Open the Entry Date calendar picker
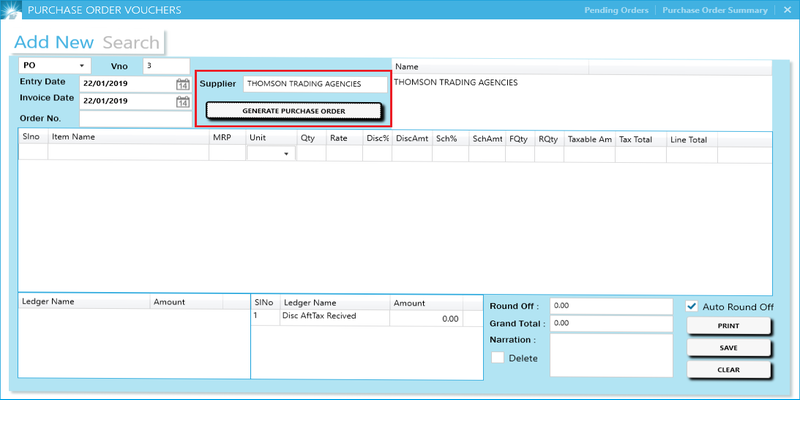The image size is (800, 435). [x=182, y=85]
